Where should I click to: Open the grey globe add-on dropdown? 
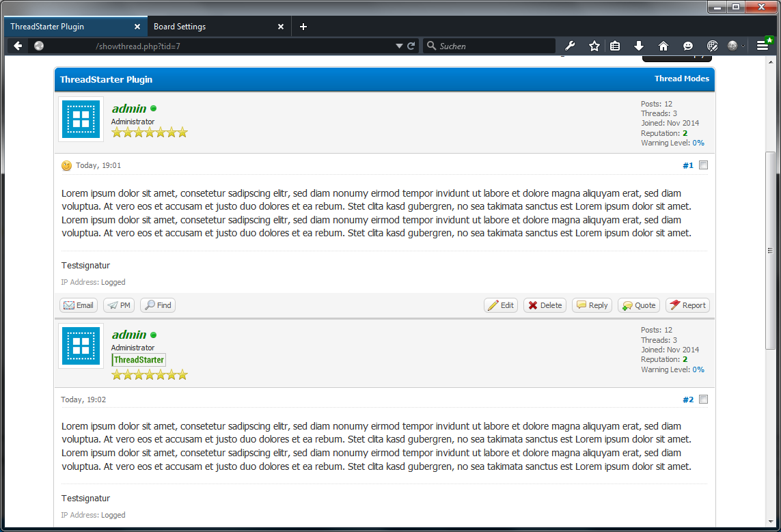(736, 46)
